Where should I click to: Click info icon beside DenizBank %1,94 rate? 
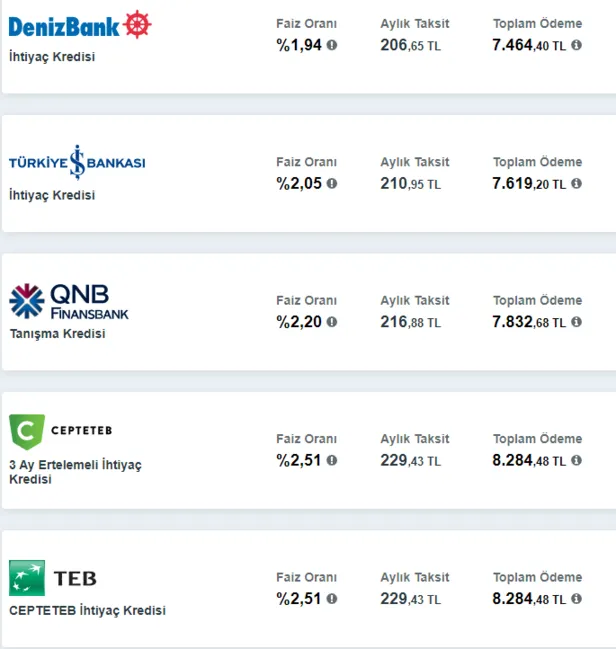(x=332, y=45)
